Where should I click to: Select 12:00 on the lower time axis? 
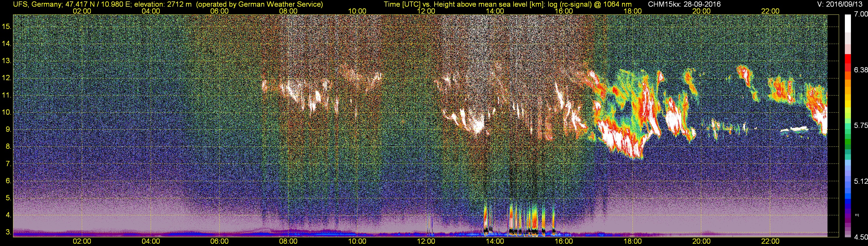(x=426, y=241)
